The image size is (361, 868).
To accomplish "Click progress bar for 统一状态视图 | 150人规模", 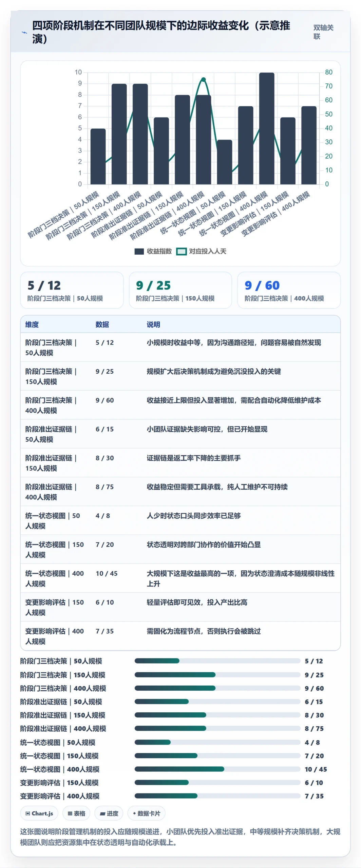I will [x=217, y=756].
